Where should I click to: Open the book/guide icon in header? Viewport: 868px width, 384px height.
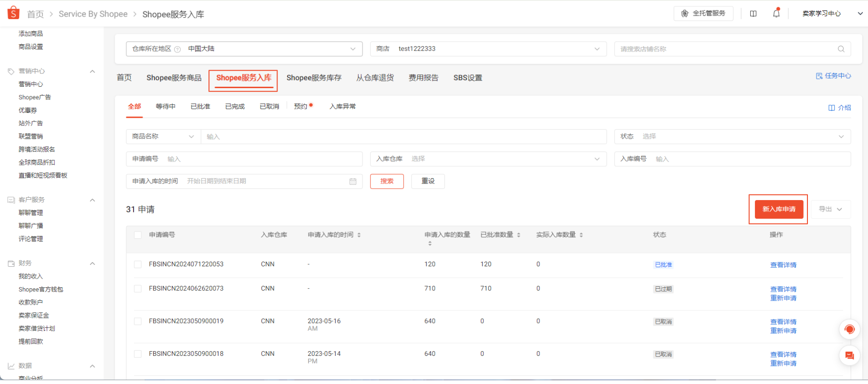point(753,13)
